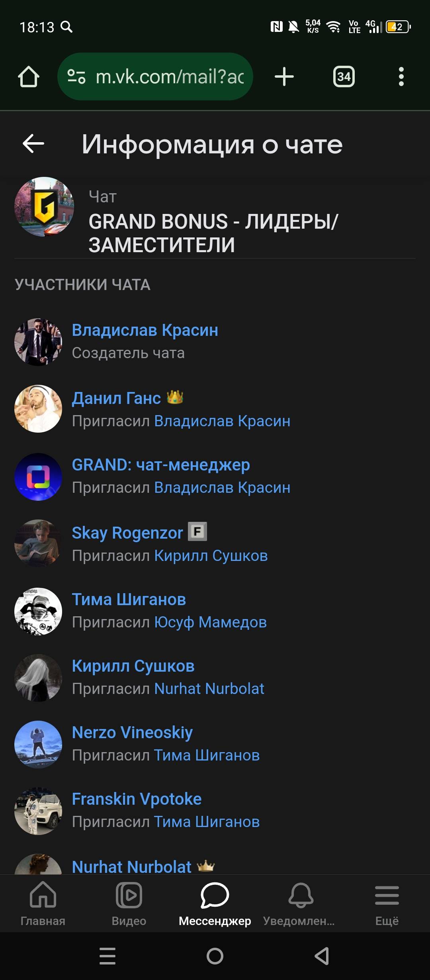Viewport: 430px width, 980px height.
Task: Open a new browser tab with plus icon
Action: tap(284, 76)
